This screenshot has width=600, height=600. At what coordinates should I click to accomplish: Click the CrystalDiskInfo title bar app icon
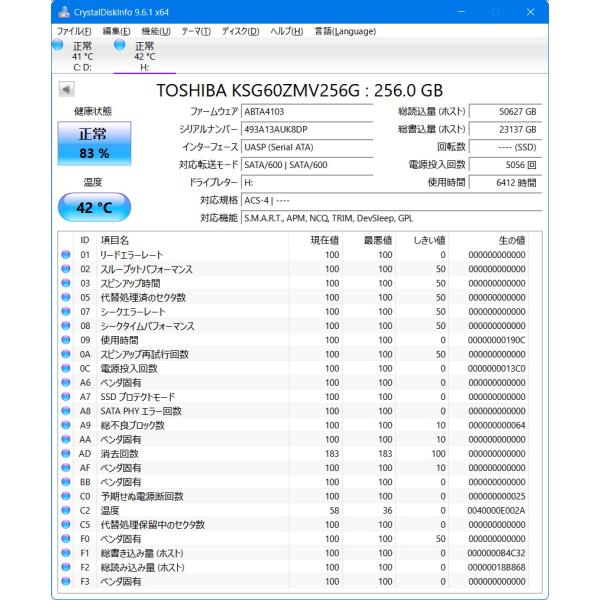coord(64,12)
